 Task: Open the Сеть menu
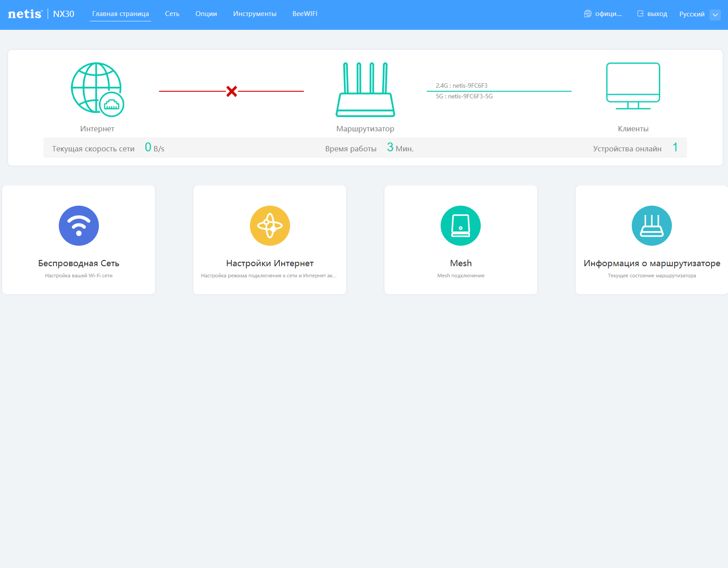172,14
